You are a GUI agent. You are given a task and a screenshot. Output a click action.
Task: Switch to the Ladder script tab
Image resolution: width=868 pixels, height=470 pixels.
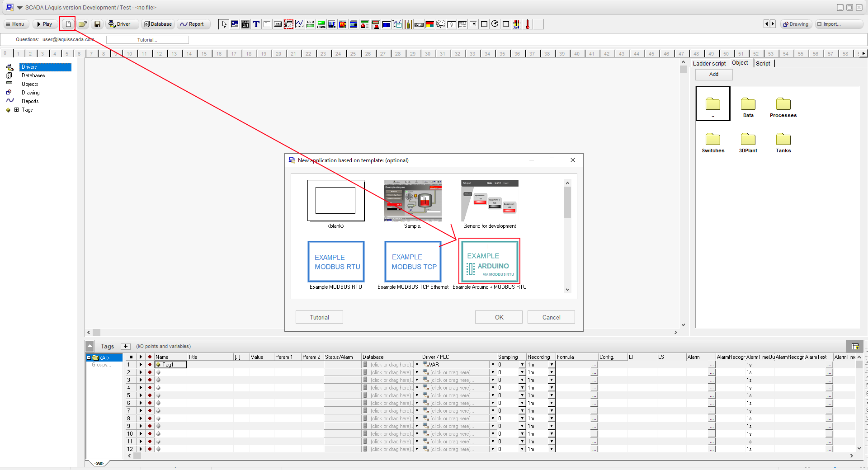(x=709, y=63)
